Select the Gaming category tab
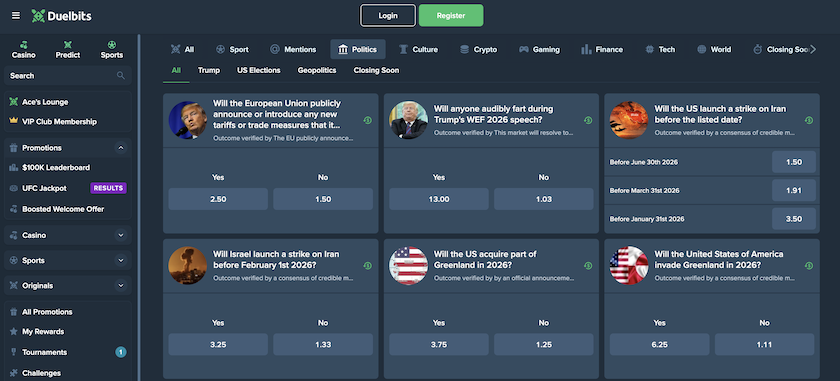 click(x=539, y=49)
